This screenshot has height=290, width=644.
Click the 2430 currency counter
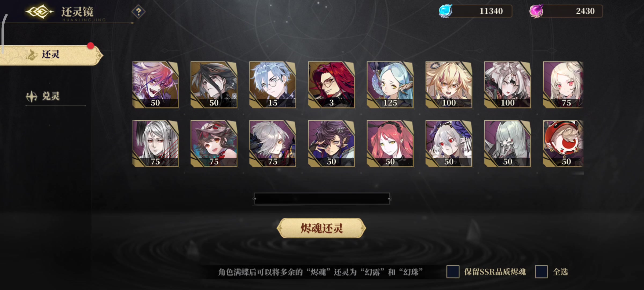coord(572,11)
